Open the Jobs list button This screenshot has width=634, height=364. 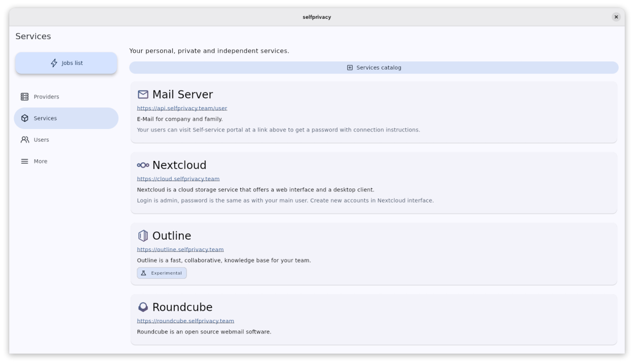66,63
